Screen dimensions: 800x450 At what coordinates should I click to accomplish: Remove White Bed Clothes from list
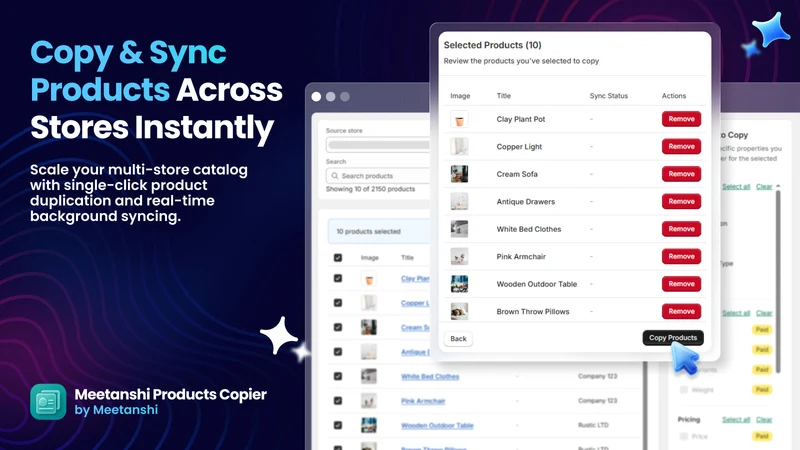coord(681,229)
